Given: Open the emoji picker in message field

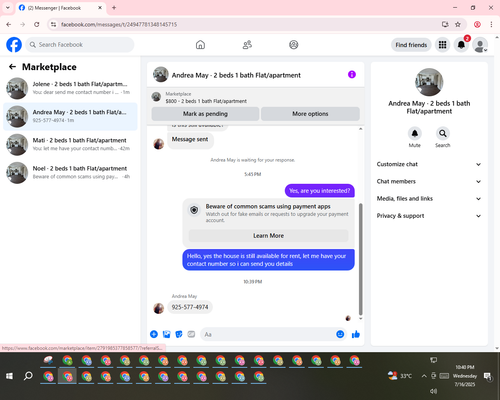Looking at the screenshot, I should coord(340,334).
